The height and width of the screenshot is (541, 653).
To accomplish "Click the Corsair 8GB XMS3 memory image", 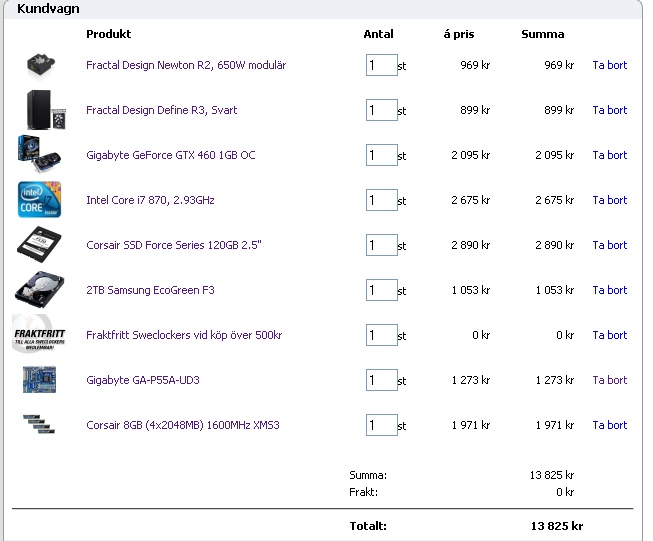I will 39,425.
